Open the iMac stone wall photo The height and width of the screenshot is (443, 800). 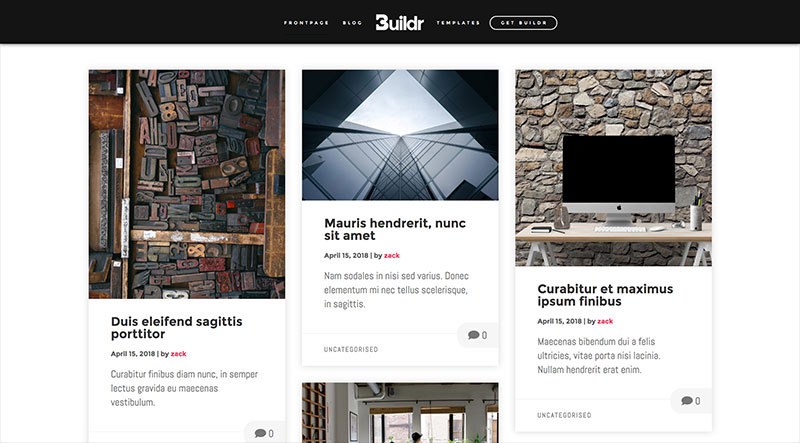pos(613,168)
